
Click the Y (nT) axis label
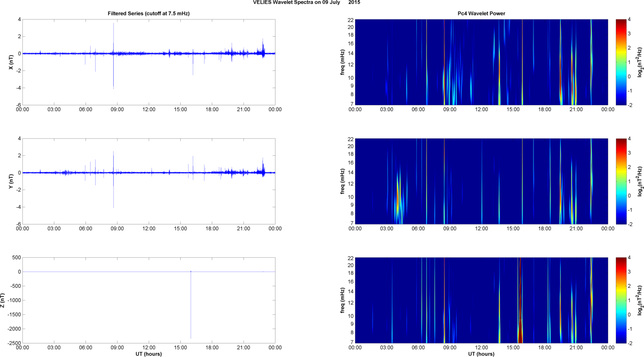coord(11,181)
